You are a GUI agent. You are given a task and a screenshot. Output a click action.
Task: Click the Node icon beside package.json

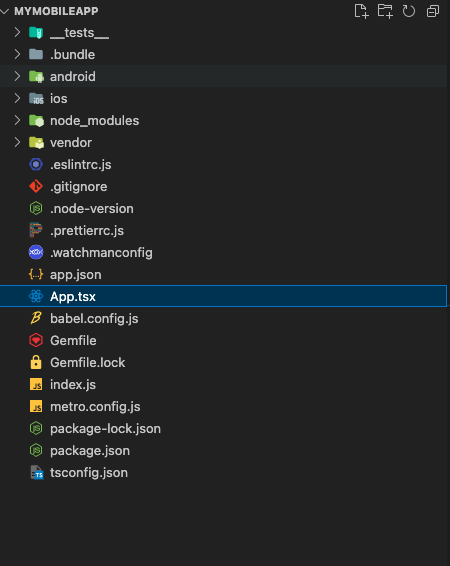[x=36, y=450]
